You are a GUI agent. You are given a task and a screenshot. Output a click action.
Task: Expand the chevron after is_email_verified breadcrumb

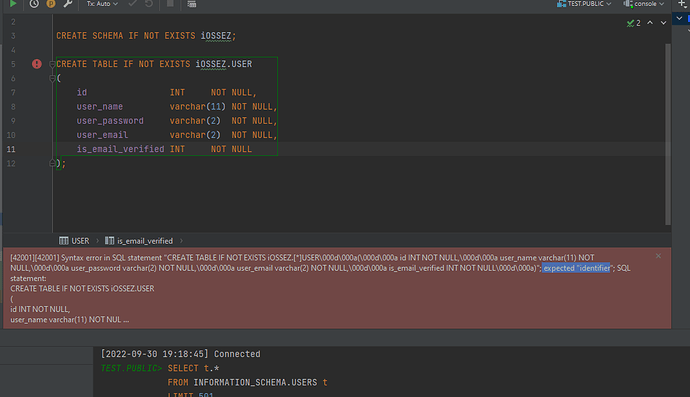181,241
